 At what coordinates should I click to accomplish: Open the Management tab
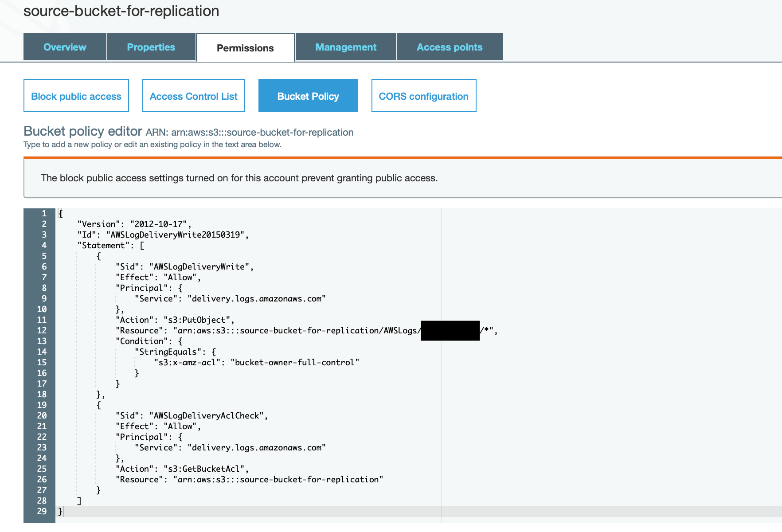coord(345,47)
